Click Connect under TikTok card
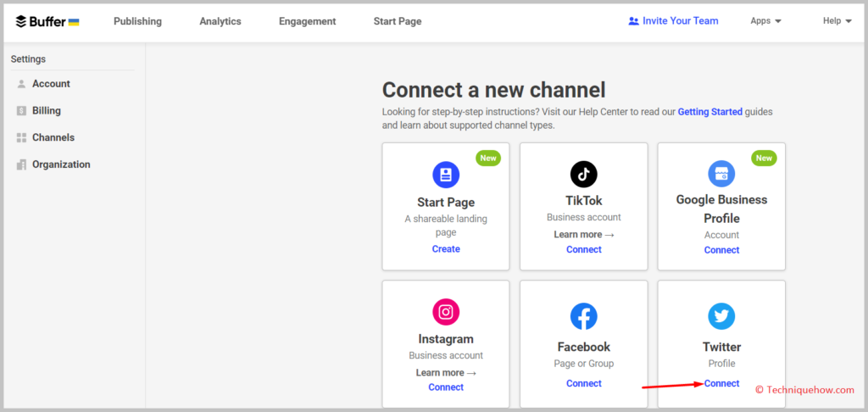This screenshot has width=868, height=412. click(x=583, y=250)
